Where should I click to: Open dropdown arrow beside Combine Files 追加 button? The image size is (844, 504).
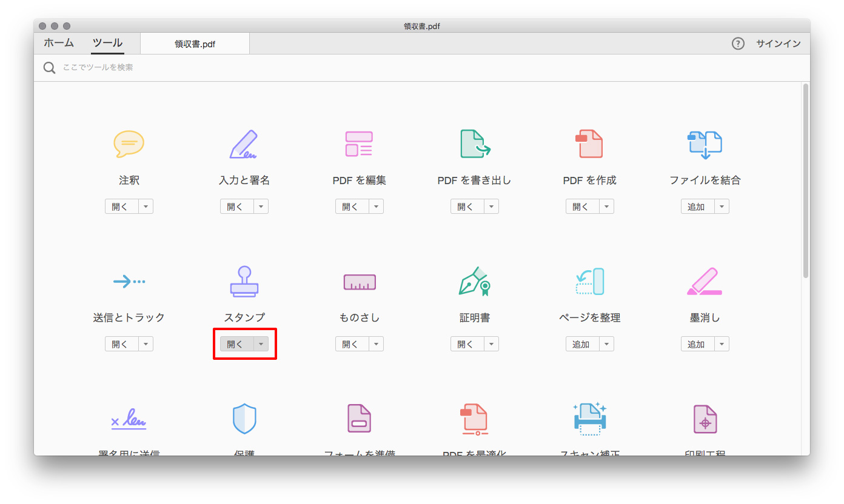tap(722, 207)
